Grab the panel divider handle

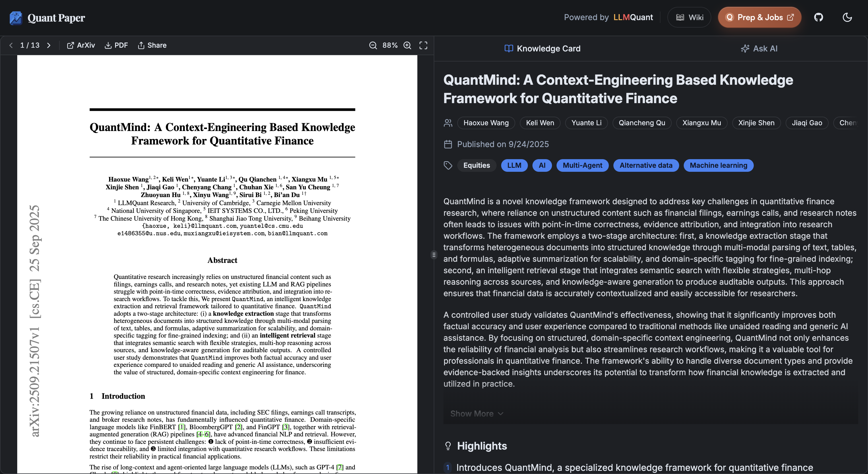point(434,255)
